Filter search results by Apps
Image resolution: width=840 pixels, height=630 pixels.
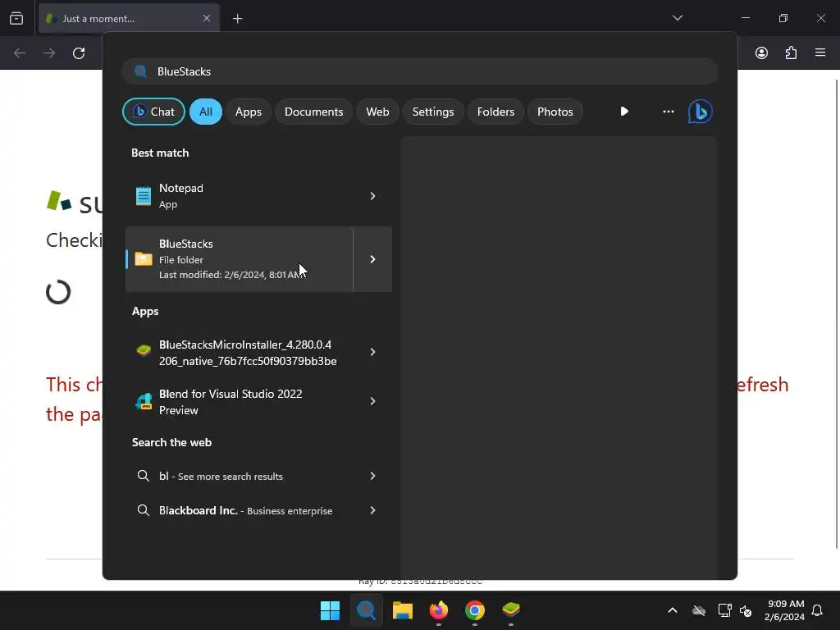pyautogui.click(x=248, y=112)
